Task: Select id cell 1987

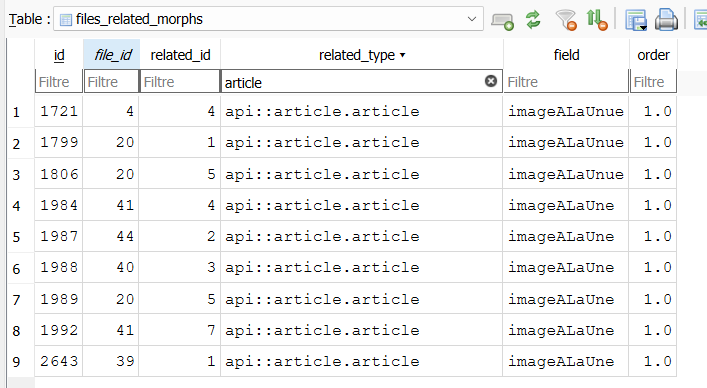Action: point(59,237)
